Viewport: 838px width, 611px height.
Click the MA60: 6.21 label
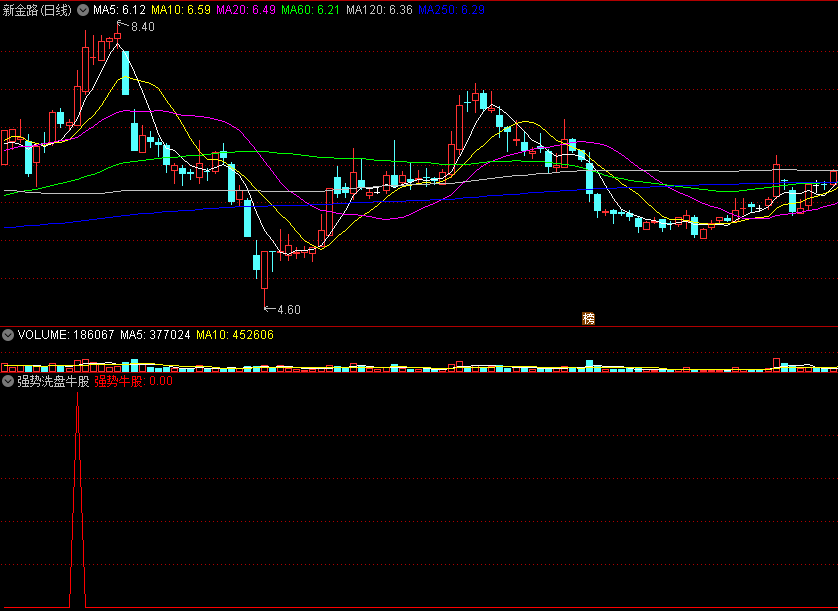311,10
